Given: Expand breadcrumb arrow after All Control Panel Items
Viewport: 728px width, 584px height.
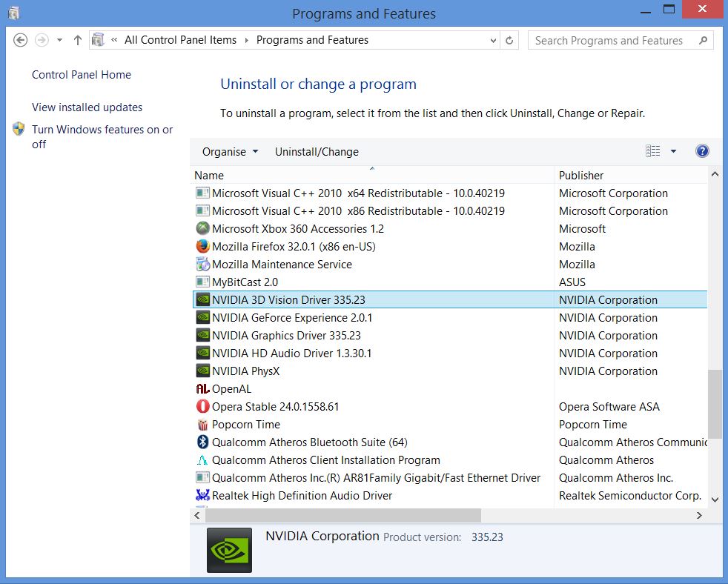Looking at the screenshot, I should pyautogui.click(x=247, y=40).
